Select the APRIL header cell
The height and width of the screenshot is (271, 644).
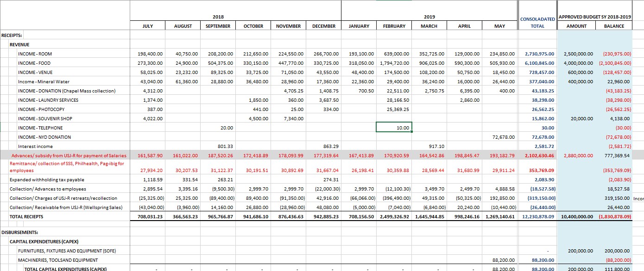click(464, 26)
